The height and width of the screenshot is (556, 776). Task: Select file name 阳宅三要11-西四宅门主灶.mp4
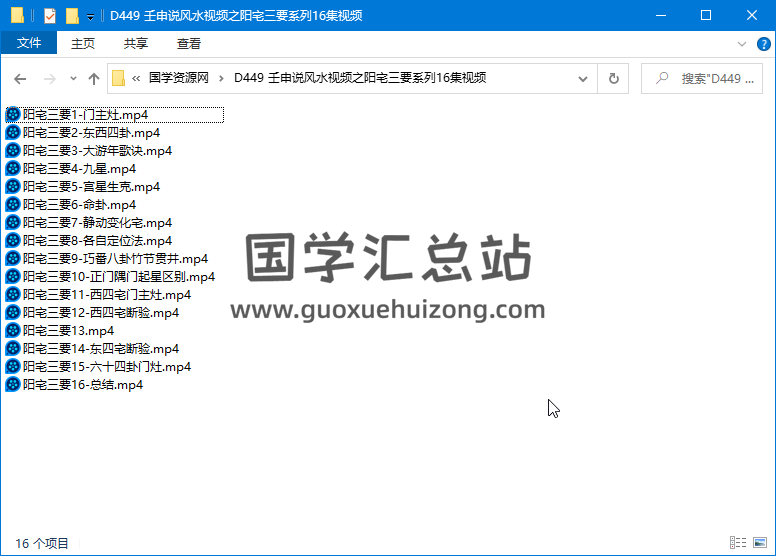pos(106,295)
